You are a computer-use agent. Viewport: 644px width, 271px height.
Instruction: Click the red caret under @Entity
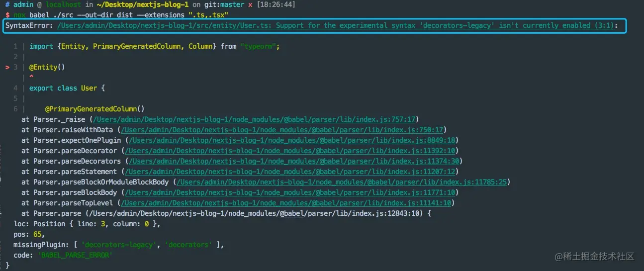pyautogui.click(x=31, y=77)
